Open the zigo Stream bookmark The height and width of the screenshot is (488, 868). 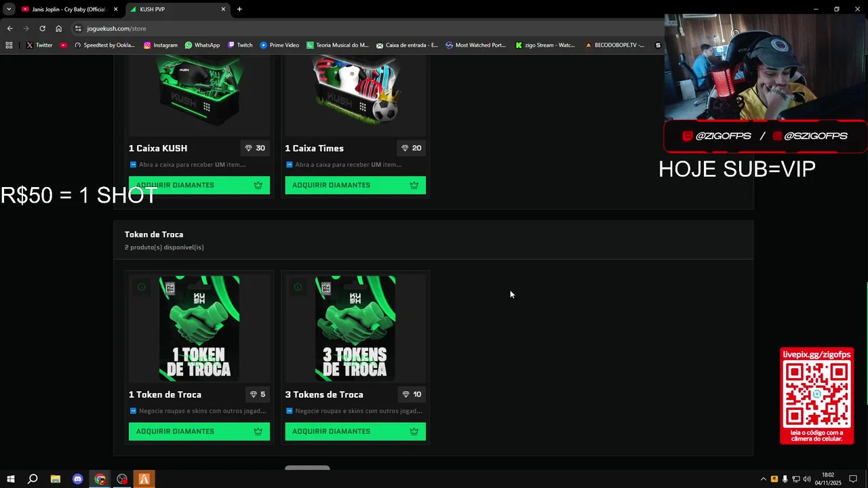pos(545,45)
